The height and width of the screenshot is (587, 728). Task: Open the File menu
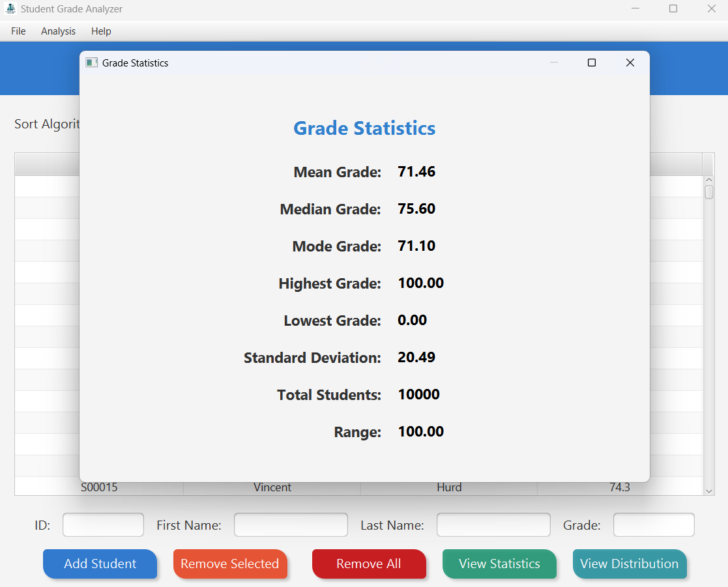click(18, 31)
